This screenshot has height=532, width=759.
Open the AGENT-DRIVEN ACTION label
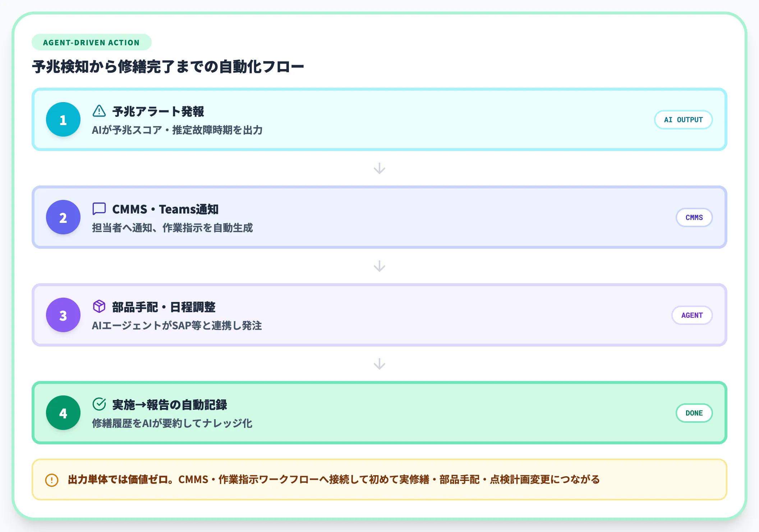click(x=91, y=42)
